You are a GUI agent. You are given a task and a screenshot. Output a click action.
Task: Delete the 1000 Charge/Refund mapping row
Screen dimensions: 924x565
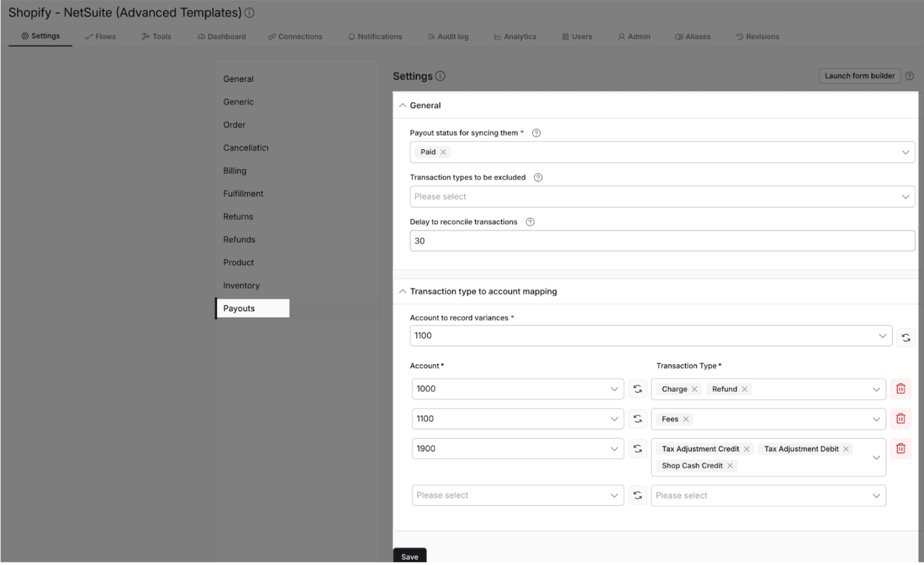point(901,389)
